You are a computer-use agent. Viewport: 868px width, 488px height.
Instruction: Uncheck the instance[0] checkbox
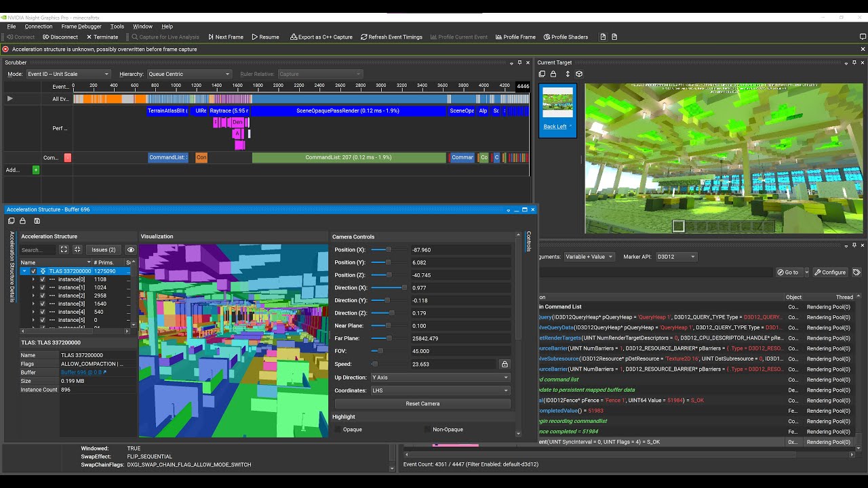(x=42, y=279)
